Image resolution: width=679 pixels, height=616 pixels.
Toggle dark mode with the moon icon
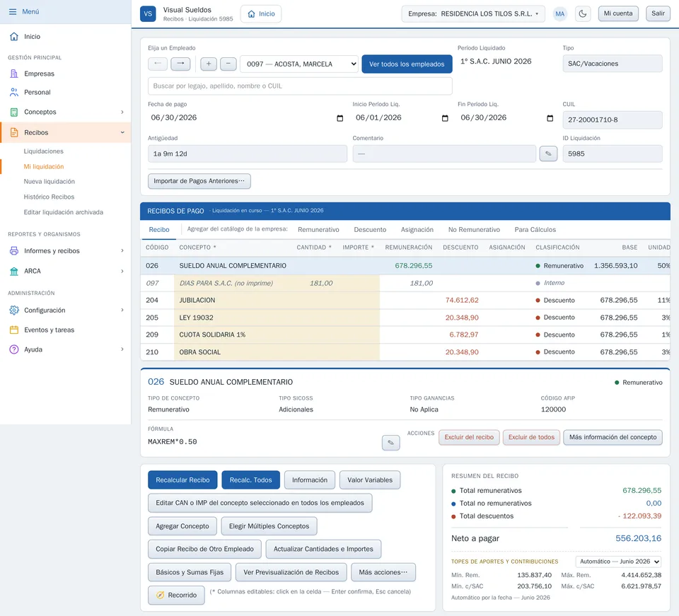583,14
